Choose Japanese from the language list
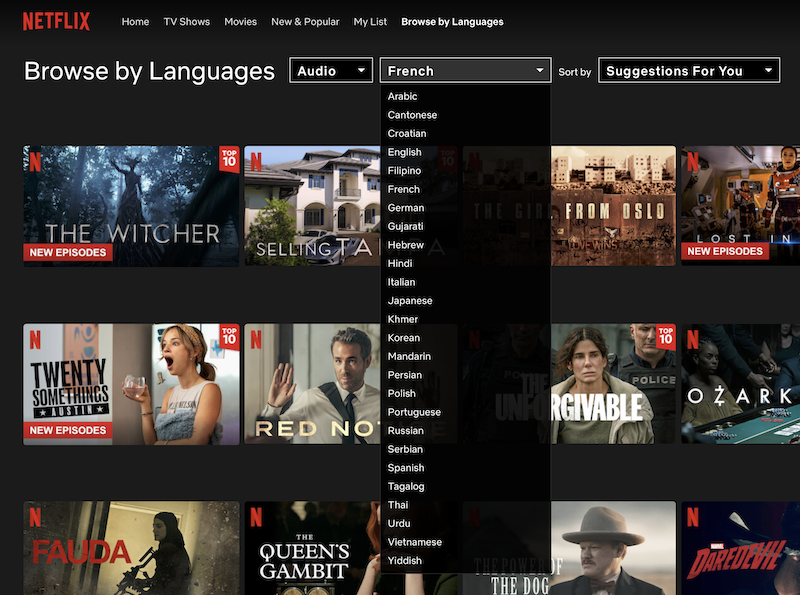Image resolution: width=800 pixels, height=595 pixels. [410, 301]
